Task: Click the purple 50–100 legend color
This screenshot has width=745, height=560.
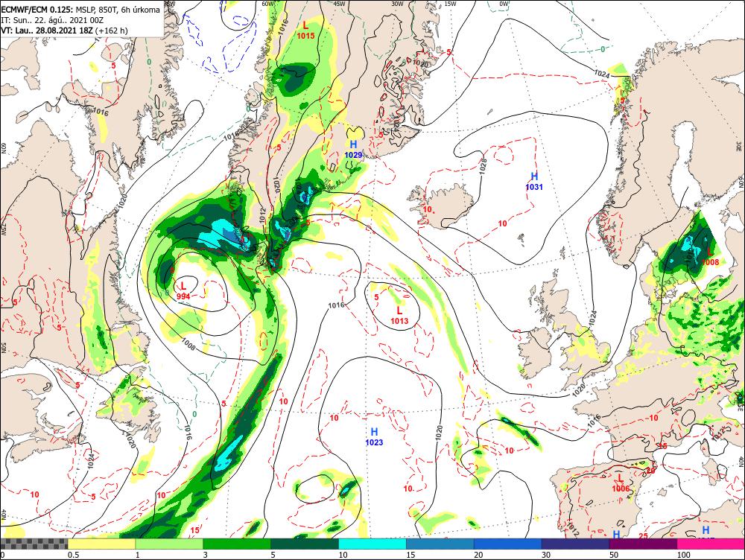Action: (644, 544)
